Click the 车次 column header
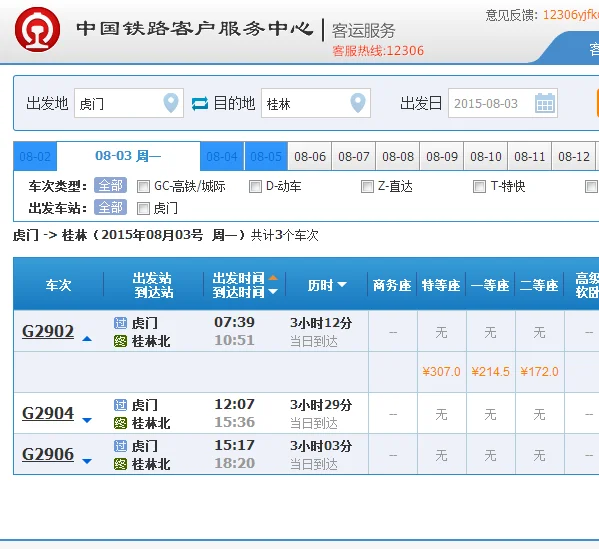This screenshot has height=549, width=599. point(58,285)
